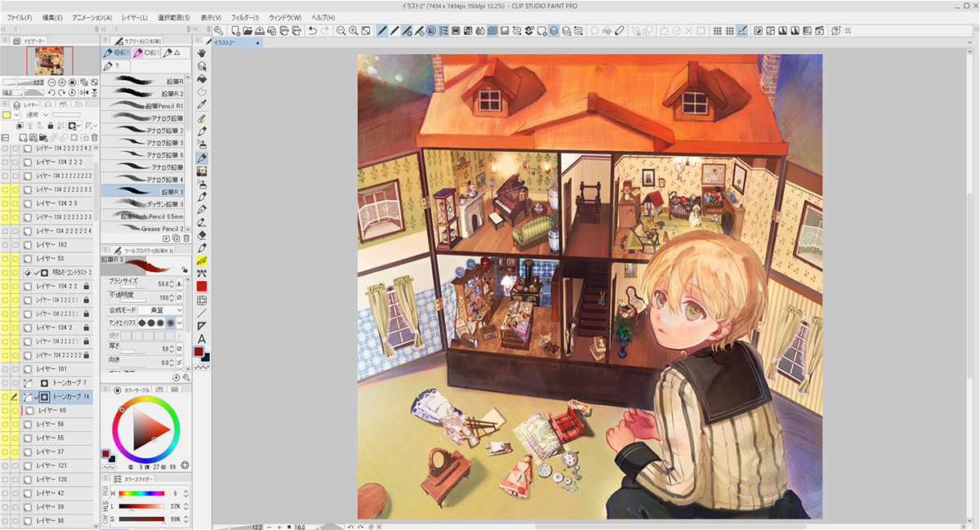Toggle visibility of レイヤー 162
Viewport: 980px width, 530px height.
click(6, 244)
